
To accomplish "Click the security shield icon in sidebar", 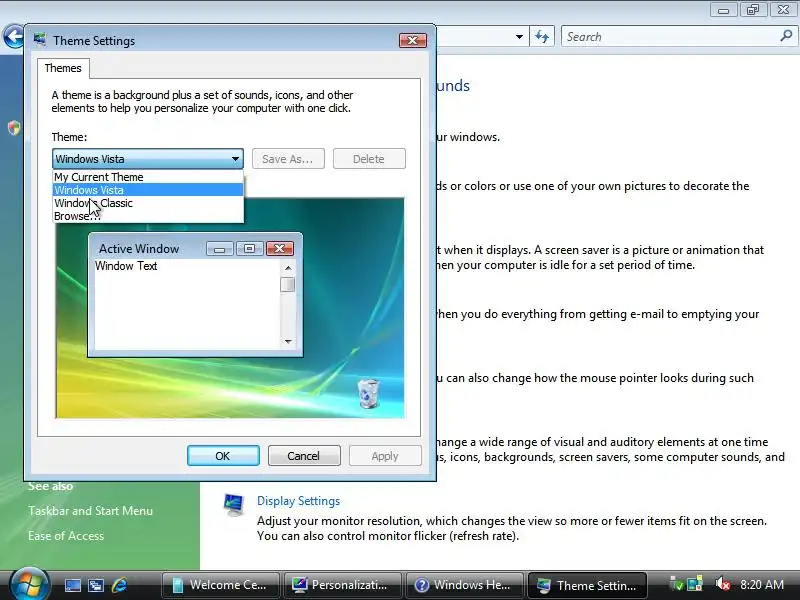I will pos(14,128).
